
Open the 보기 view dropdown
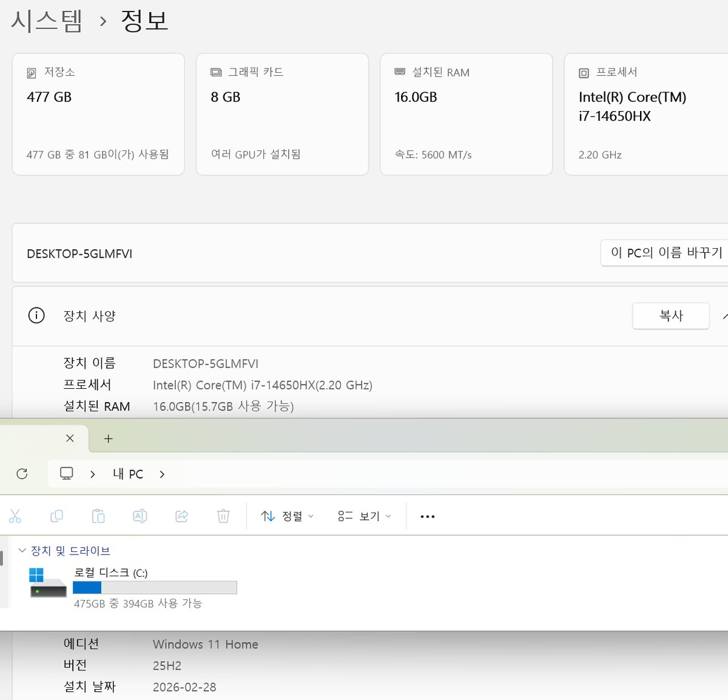pos(364,516)
